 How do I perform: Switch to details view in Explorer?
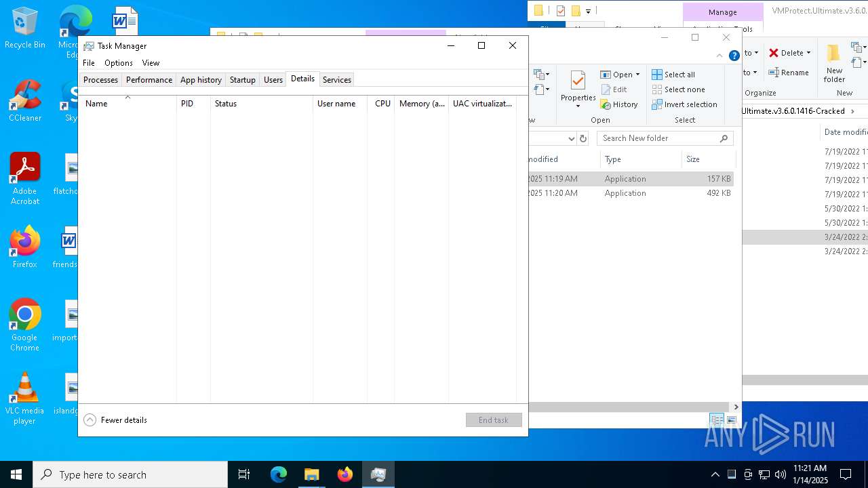click(x=717, y=420)
